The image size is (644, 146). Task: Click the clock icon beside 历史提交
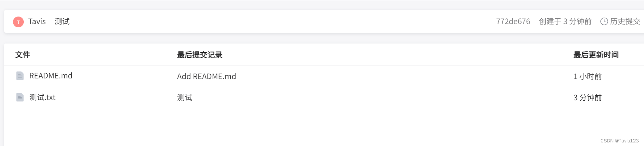point(604,22)
